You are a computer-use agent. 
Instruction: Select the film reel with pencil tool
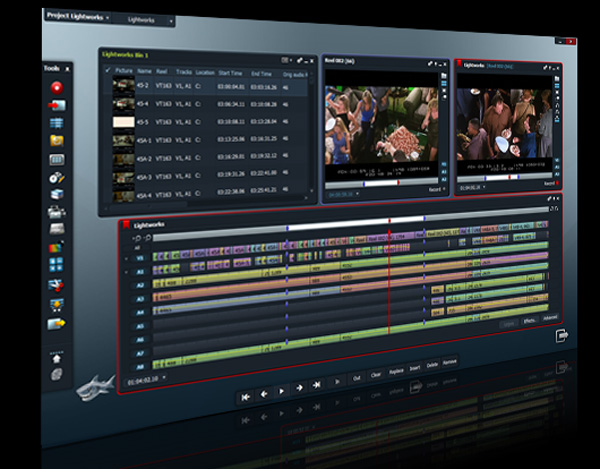[x=57, y=178]
